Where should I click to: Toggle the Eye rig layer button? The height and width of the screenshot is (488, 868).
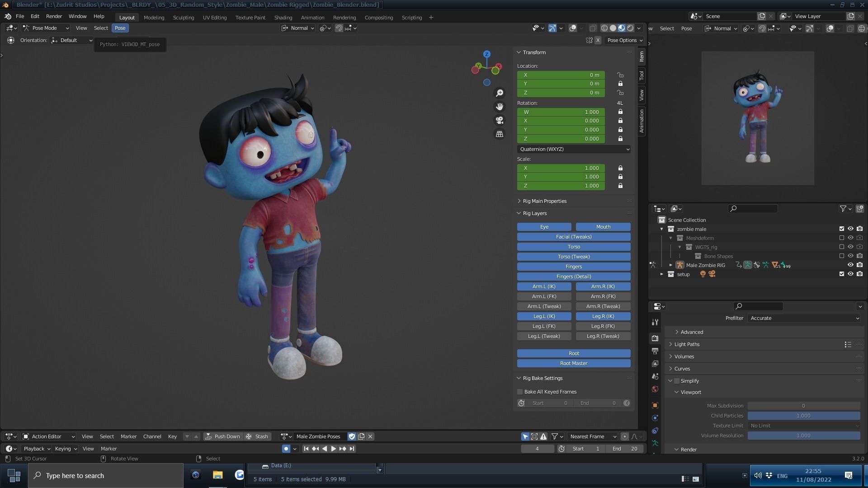point(544,227)
